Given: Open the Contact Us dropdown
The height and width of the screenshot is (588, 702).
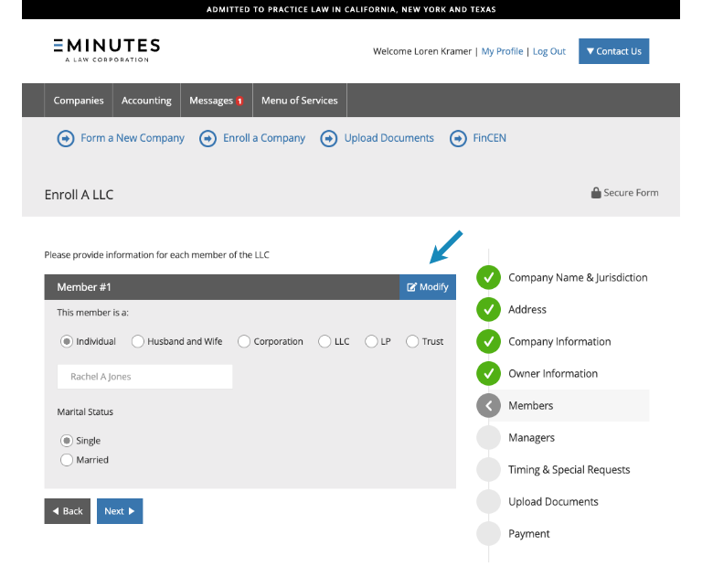Looking at the screenshot, I should [x=614, y=51].
